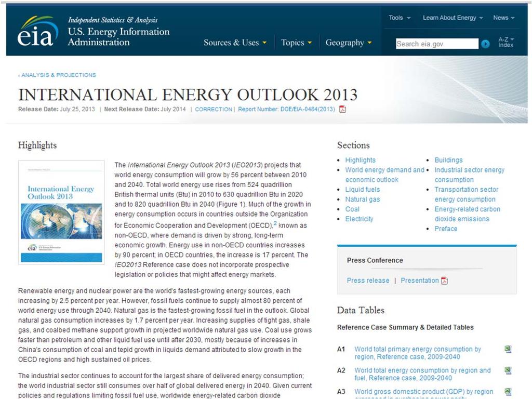Image resolution: width=532 pixels, height=399 pixels.
Task: Go to Energy-related carbon dioxide emissions
Action: click(x=468, y=214)
